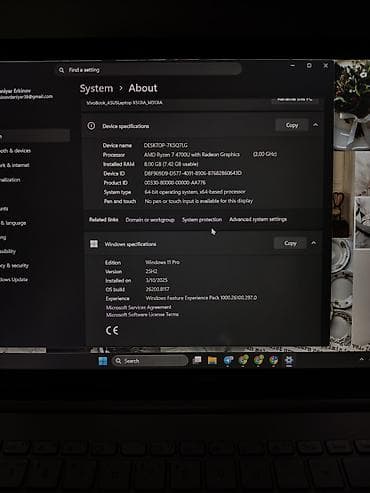Select Privacy & security in the sidebar
The width and height of the screenshot is (370, 493).
14,266
